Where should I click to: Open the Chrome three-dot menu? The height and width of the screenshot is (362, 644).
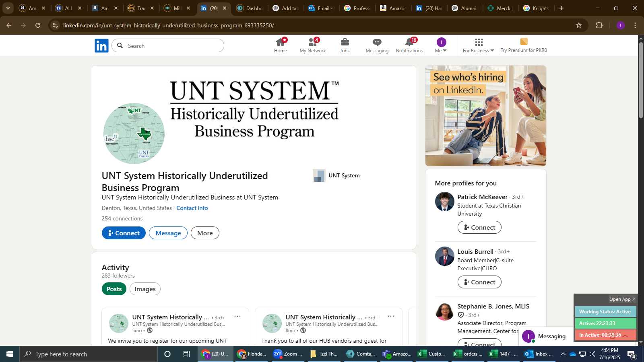tap(635, 25)
